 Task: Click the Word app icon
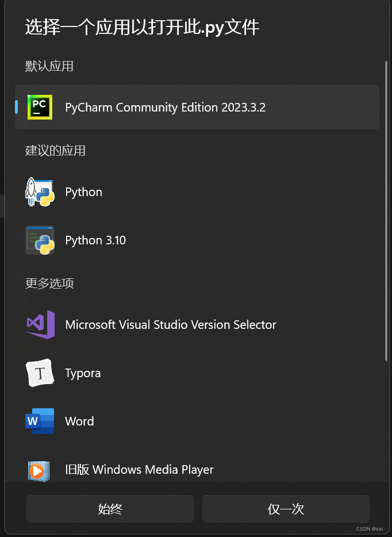tap(40, 421)
